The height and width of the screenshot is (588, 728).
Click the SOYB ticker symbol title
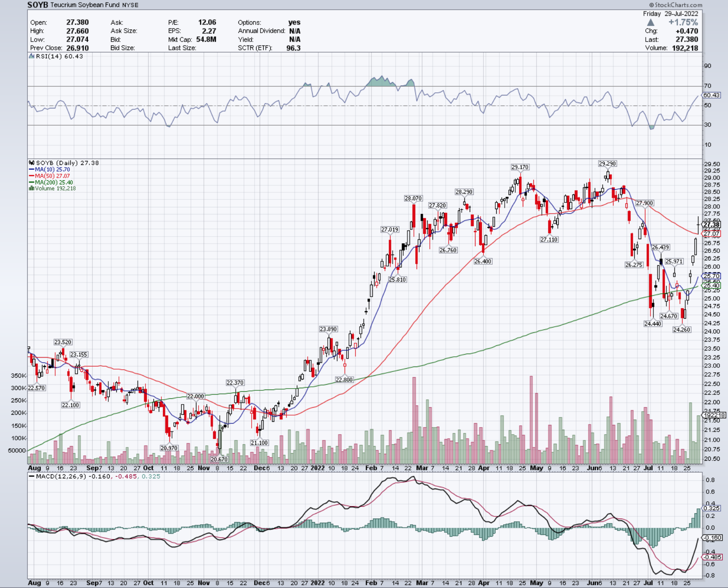38,5
